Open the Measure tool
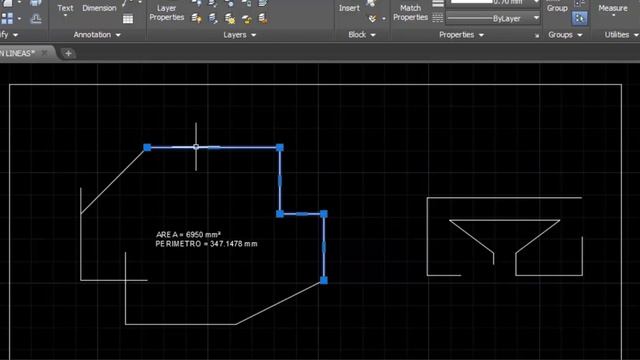 [x=613, y=8]
